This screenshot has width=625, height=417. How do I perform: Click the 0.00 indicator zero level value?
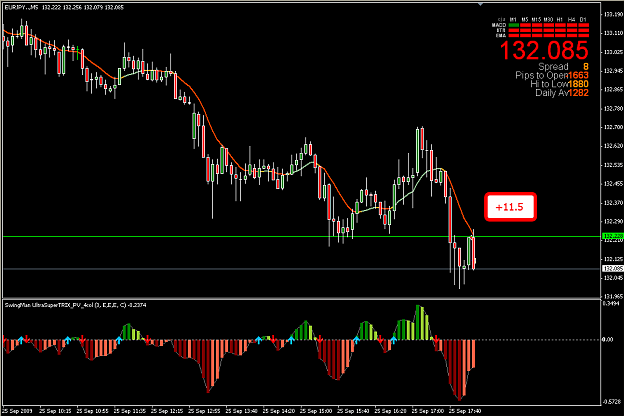[x=607, y=339]
